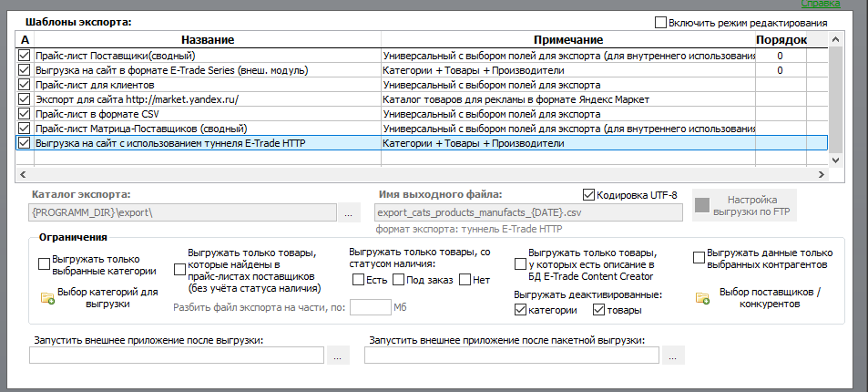Check товары найдены в прайс-листах поставщиков option

click(179, 270)
